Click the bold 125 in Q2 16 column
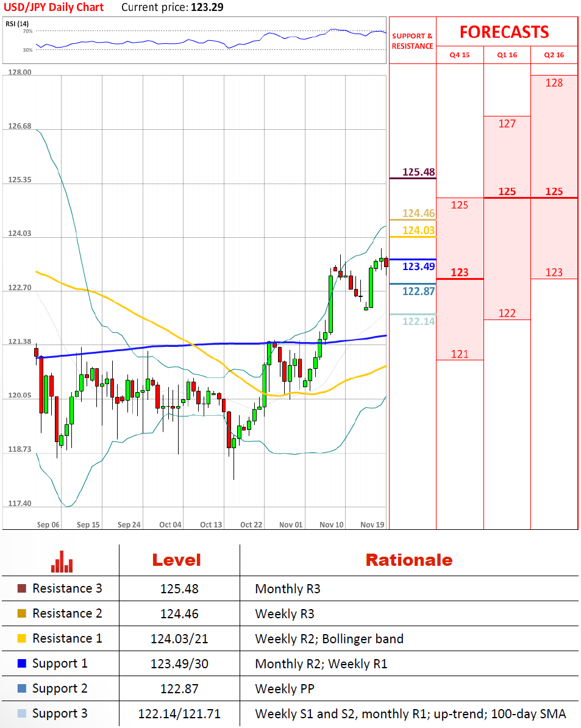This screenshot has height=728, width=581. [554, 191]
